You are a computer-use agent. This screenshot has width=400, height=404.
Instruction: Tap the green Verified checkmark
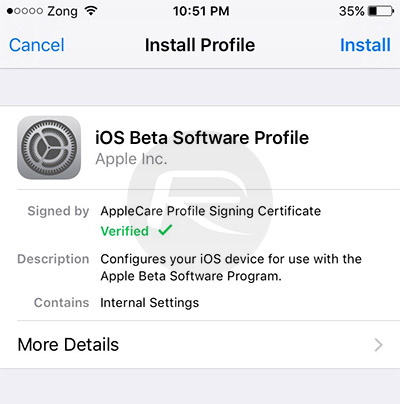coord(165,230)
